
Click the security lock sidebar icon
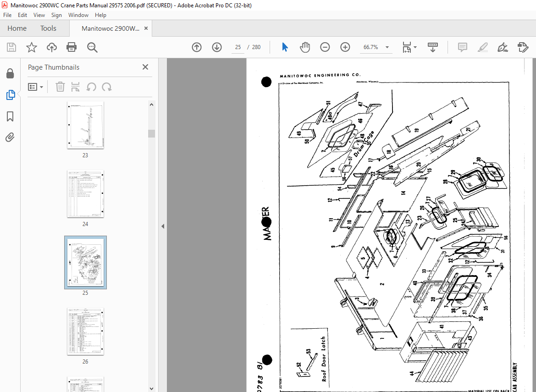(x=10, y=73)
